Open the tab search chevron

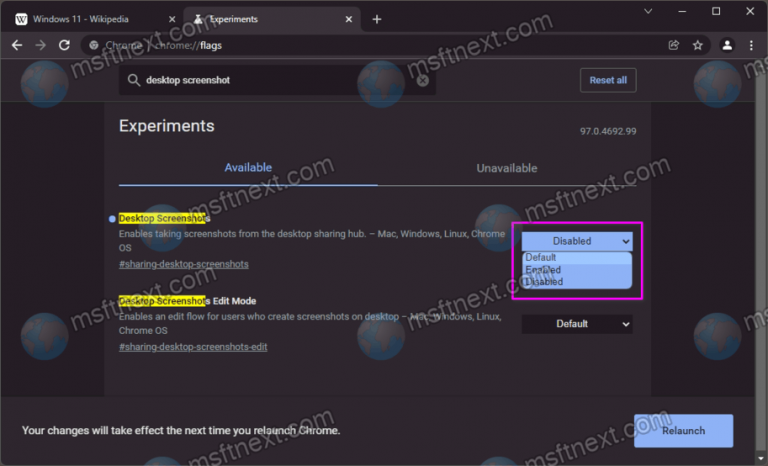(x=648, y=11)
